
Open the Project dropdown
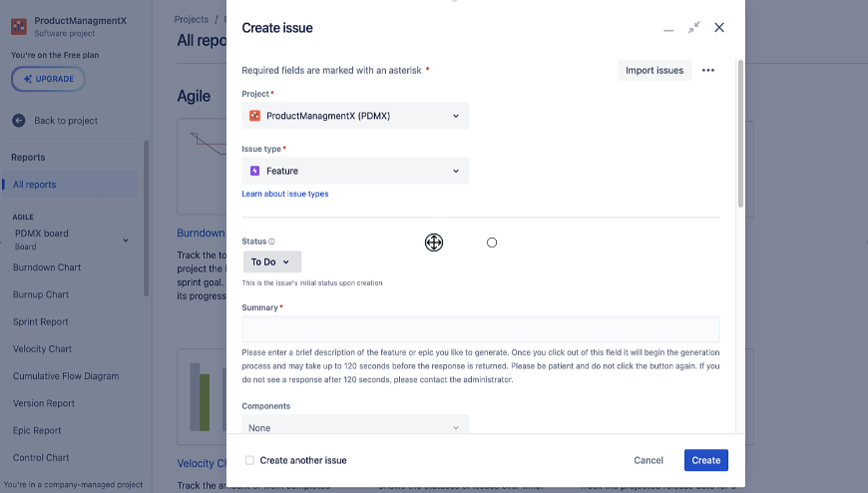[355, 116]
